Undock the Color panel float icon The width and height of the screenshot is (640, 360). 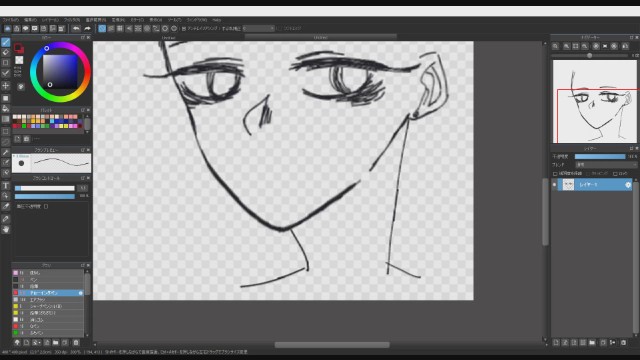click(83, 38)
